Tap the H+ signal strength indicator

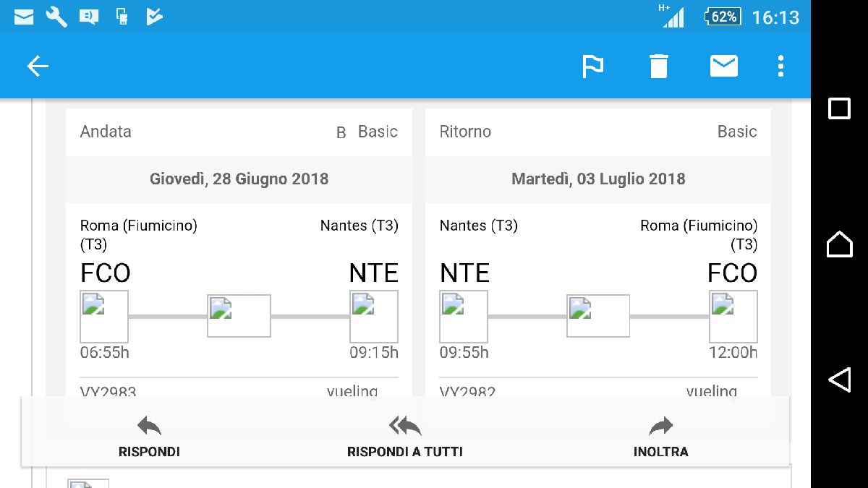pyautogui.click(x=672, y=16)
